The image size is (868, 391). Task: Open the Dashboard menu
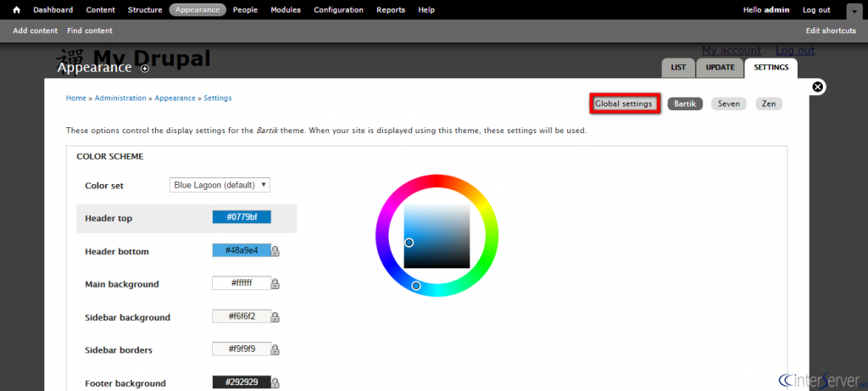[53, 10]
